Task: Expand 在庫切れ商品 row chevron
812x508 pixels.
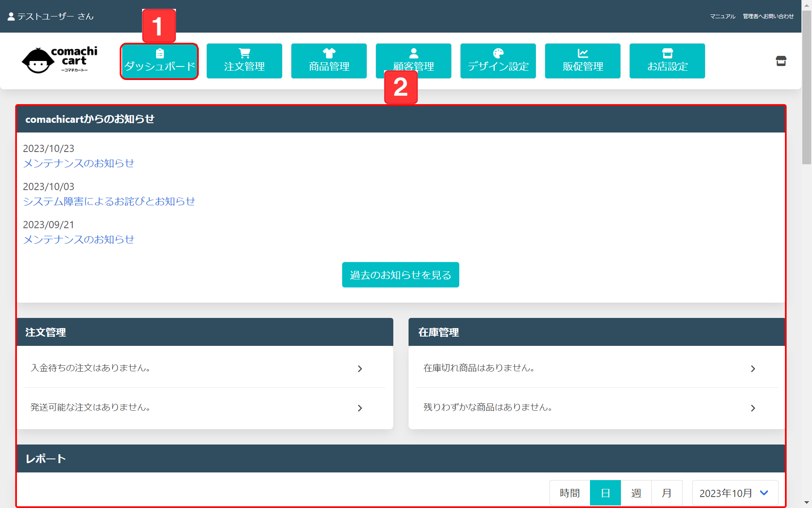Action: [x=753, y=369]
